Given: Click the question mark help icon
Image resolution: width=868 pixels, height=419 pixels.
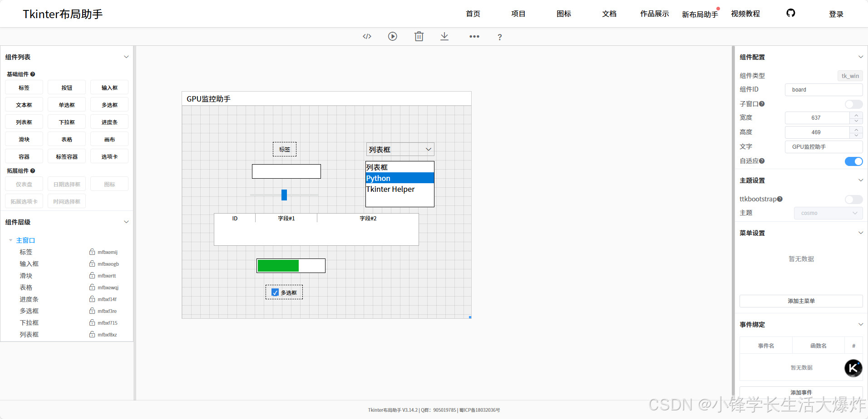Looking at the screenshot, I should click(500, 37).
